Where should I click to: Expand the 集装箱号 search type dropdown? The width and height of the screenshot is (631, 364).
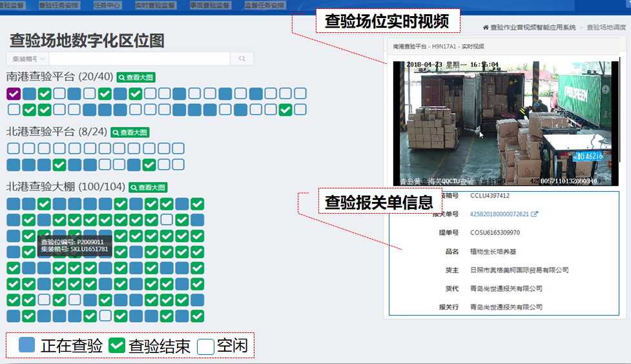pos(28,59)
